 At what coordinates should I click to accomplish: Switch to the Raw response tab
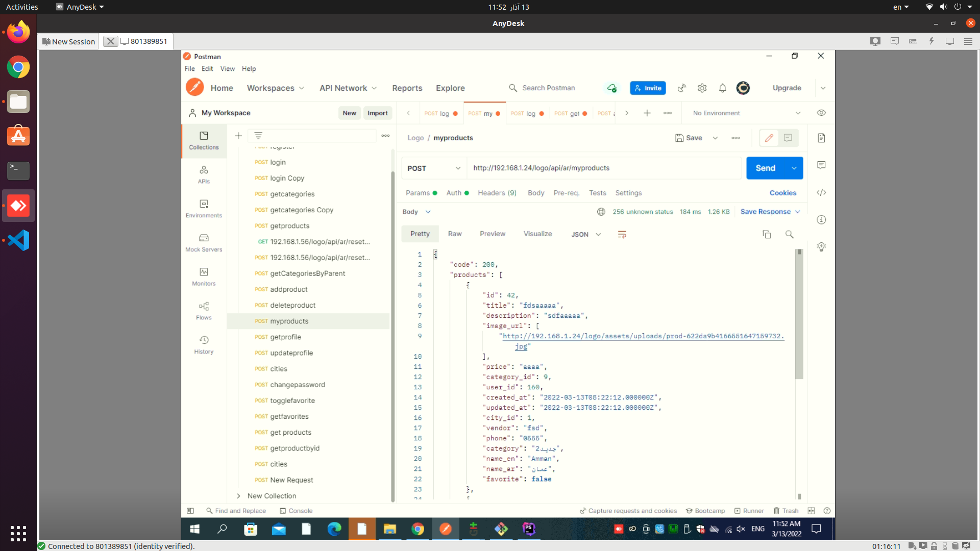pos(455,234)
